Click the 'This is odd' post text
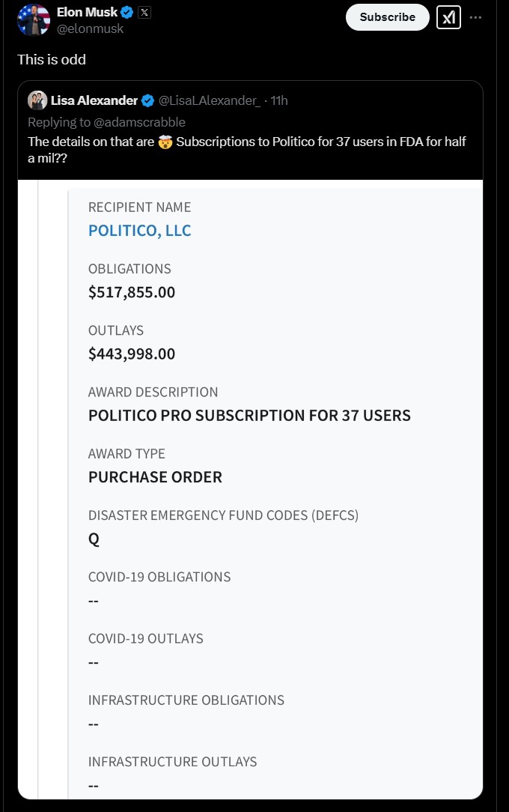This screenshot has width=509, height=812. tap(52, 60)
